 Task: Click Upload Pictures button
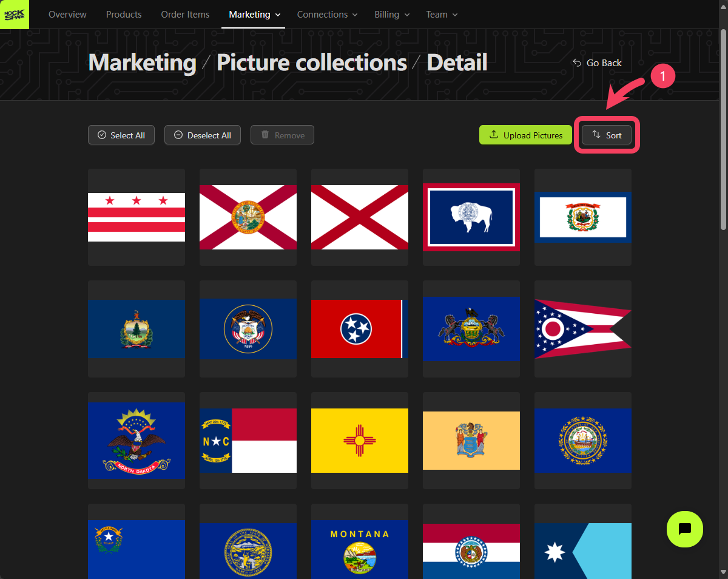click(525, 135)
